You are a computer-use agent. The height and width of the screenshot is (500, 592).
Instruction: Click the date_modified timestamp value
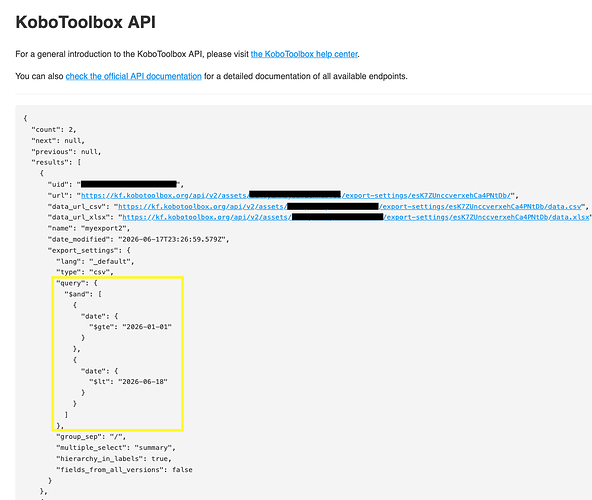click(x=172, y=239)
